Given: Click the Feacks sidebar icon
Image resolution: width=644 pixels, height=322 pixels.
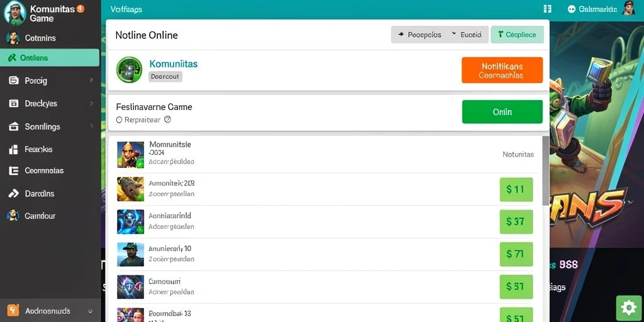Looking at the screenshot, I should 14,150.
